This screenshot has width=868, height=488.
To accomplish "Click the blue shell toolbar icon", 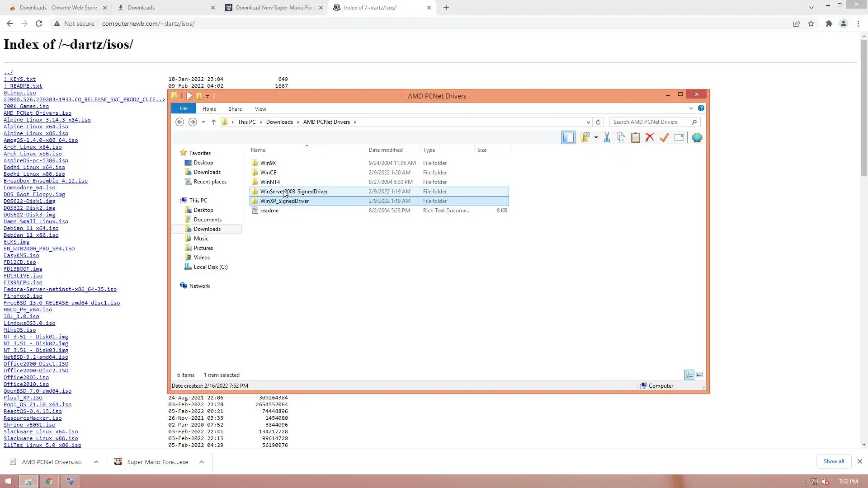I will (697, 138).
